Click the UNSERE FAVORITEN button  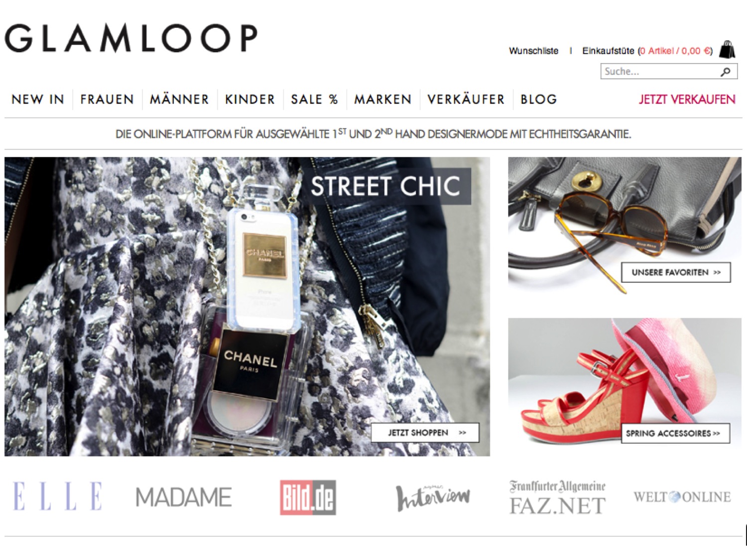point(676,272)
